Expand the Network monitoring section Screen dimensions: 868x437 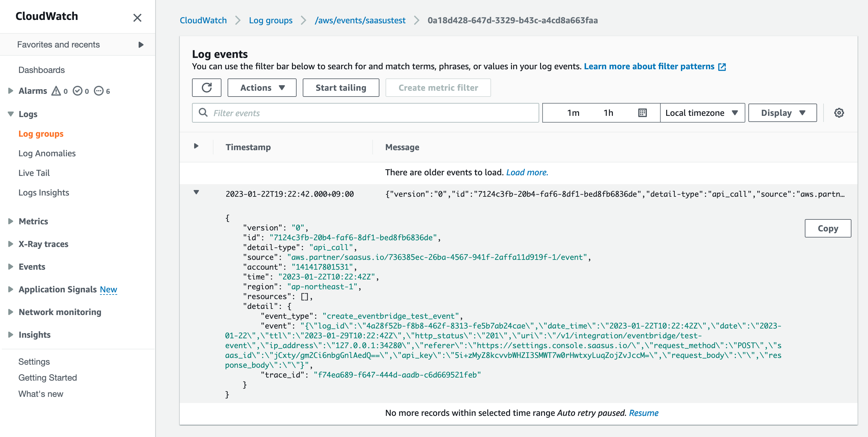(x=10, y=312)
